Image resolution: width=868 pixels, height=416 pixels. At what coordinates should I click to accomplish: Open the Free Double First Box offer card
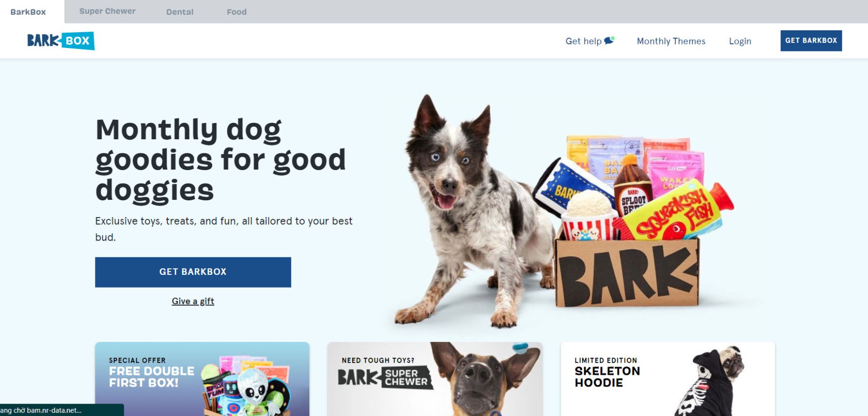(x=202, y=379)
